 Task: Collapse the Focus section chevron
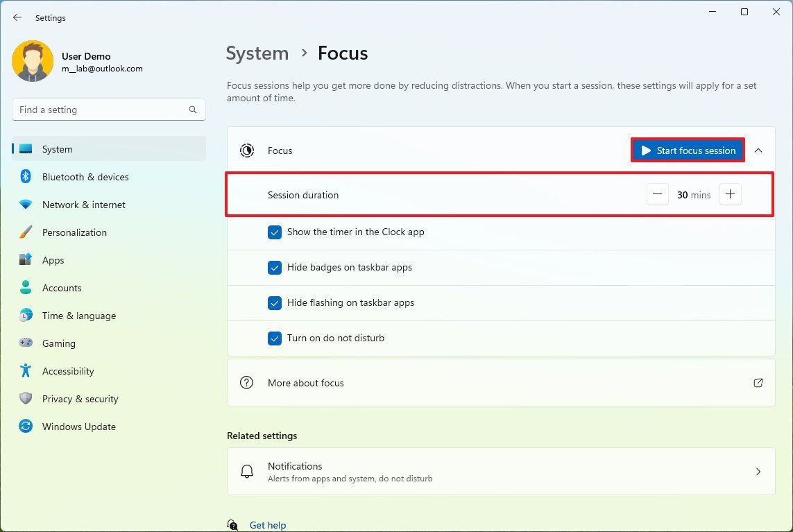point(758,150)
